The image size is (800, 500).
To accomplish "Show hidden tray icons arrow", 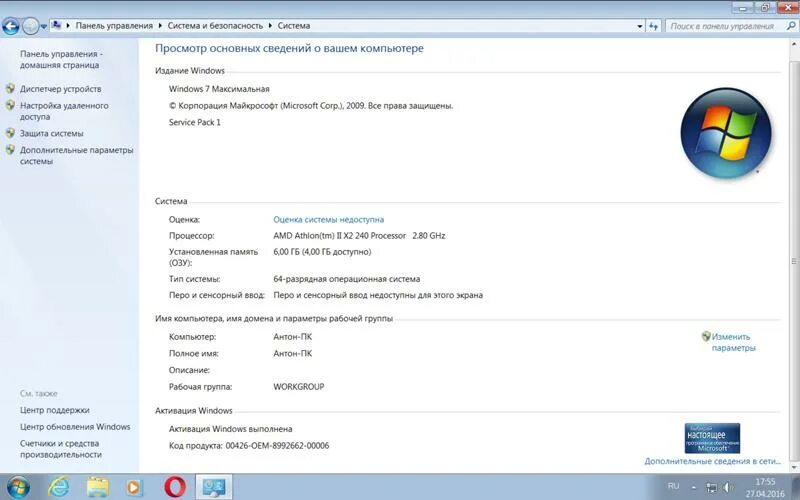I will [694, 488].
